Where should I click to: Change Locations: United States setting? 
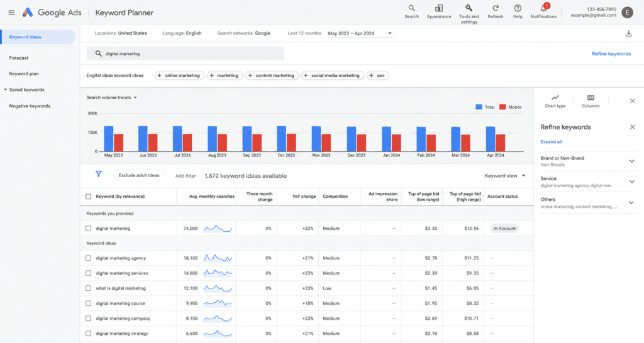(x=120, y=33)
